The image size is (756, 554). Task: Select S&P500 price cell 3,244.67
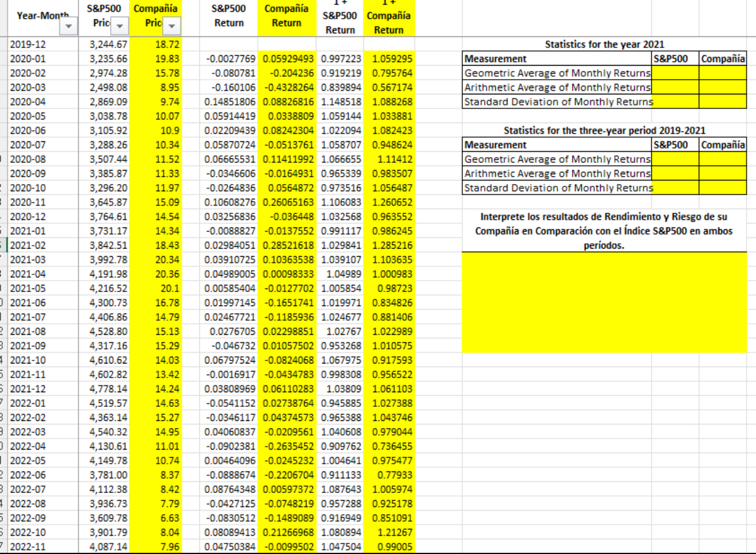pyautogui.click(x=104, y=44)
